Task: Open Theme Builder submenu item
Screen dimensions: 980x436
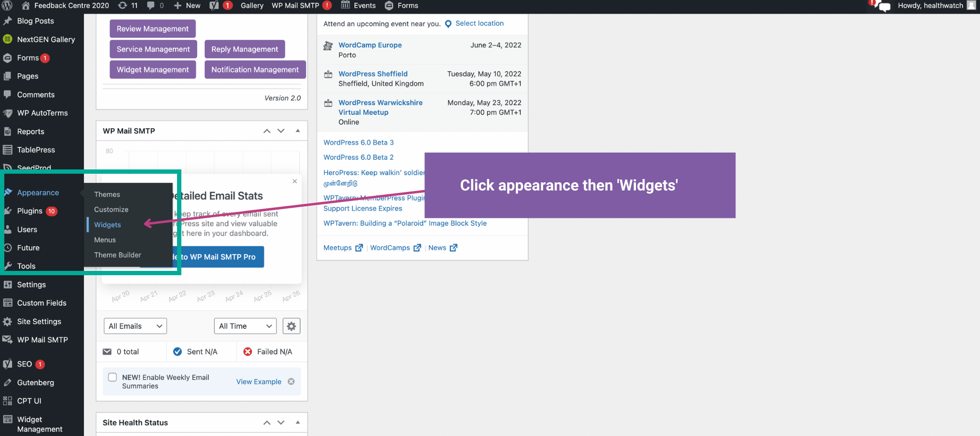Action: coord(118,255)
